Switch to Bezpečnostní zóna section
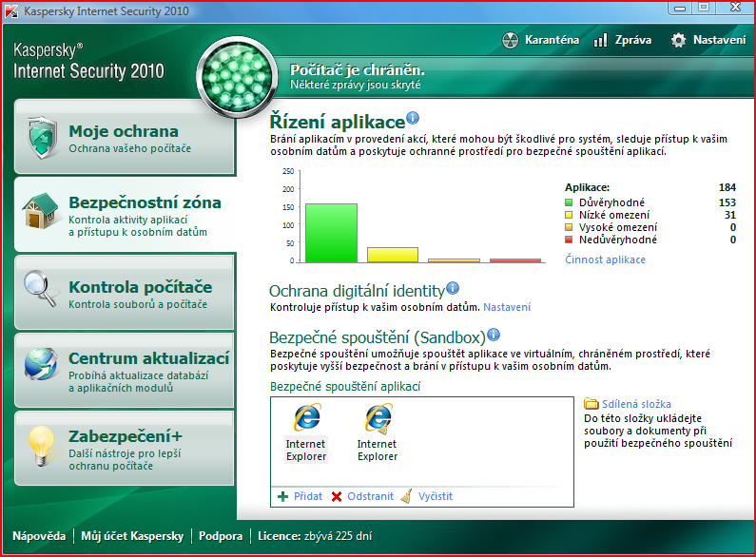The image size is (756, 557). pos(125,215)
